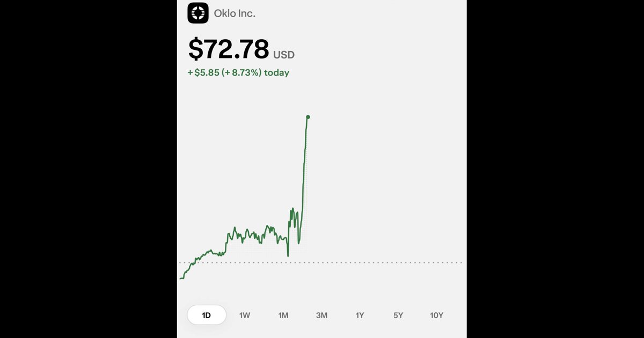Select the 1D time range

(207, 315)
